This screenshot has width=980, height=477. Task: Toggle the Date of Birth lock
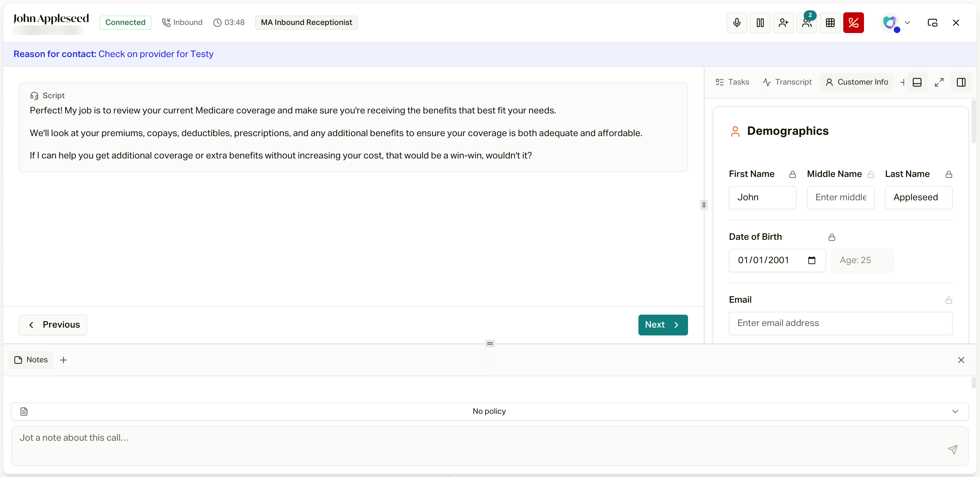(x=832, y=237)
